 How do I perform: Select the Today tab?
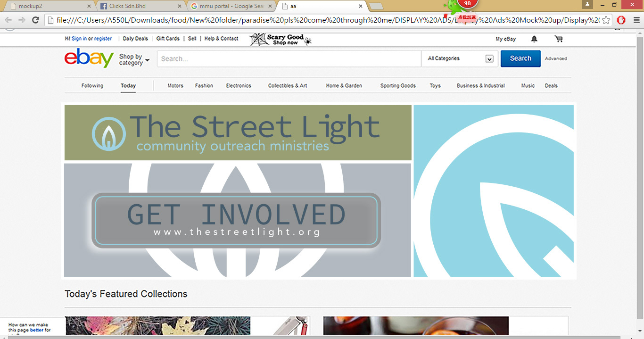(x=128, y=85)
